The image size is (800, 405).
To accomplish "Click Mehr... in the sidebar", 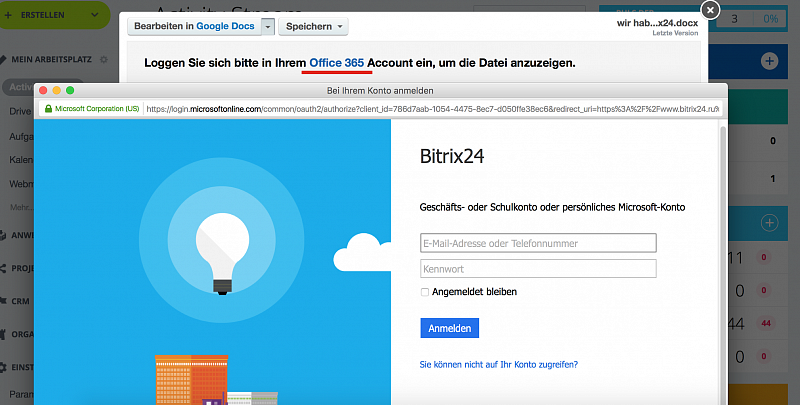I will tap(21, 208).
